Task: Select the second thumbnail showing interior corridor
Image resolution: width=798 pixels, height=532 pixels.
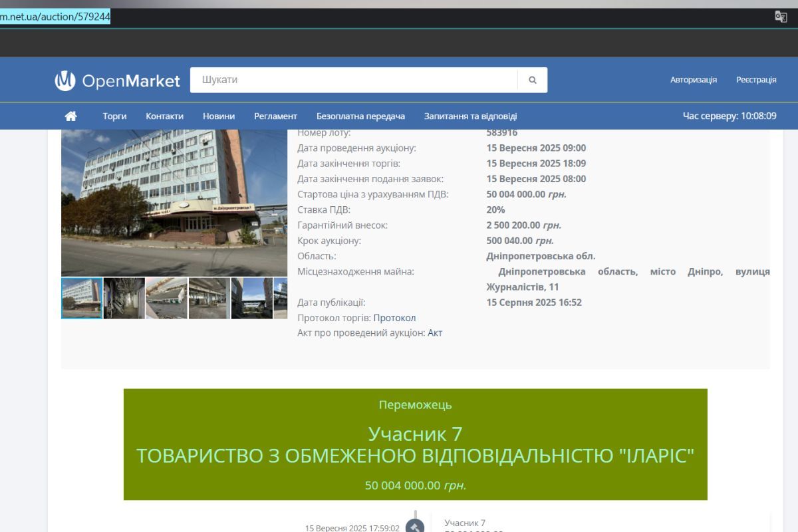Action: click(124, 298)
